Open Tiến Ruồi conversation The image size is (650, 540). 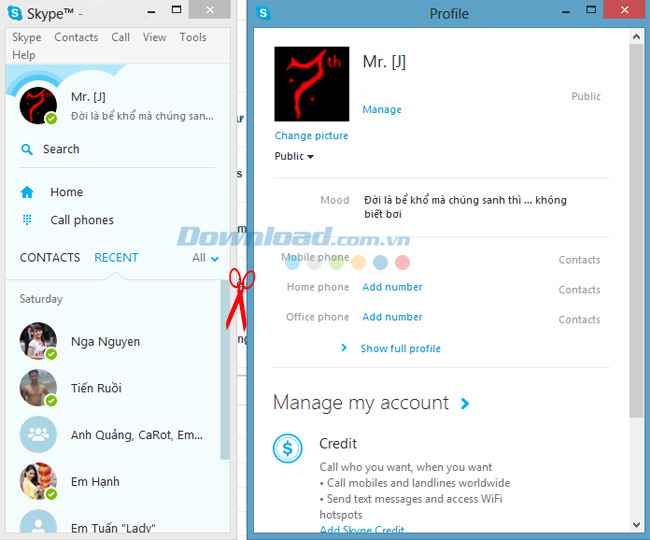pos(96,388)
